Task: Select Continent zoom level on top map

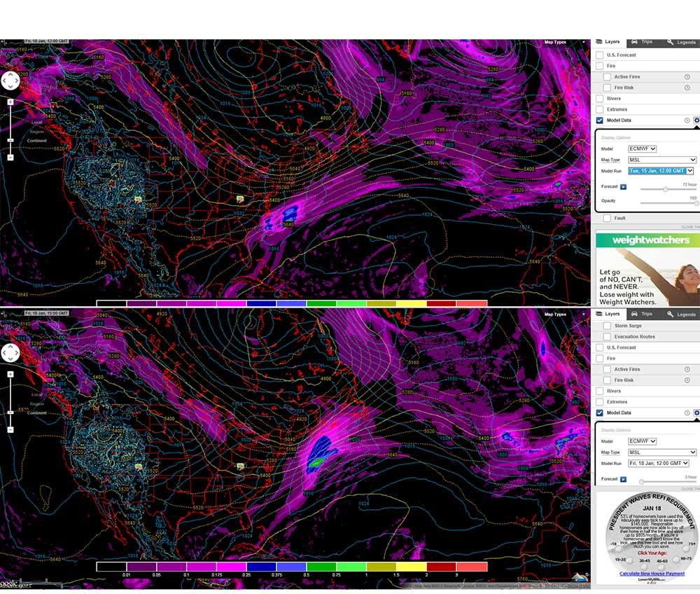Action: [36, 141]
